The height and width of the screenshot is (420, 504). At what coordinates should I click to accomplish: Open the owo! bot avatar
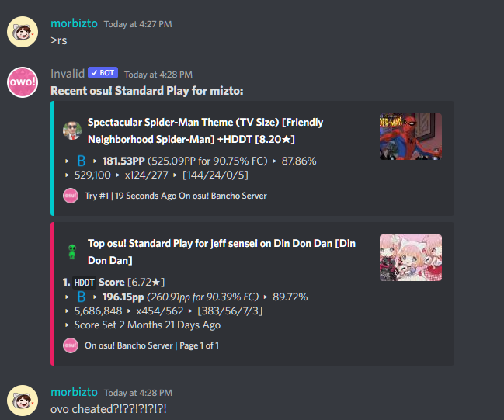point(23,82)
